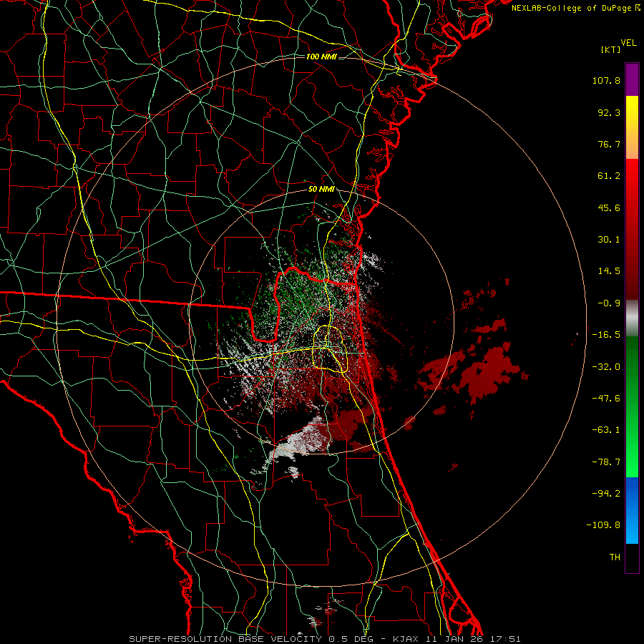Click the 14.5 velocity scale value
The image size is (644, 644).
click(609, 271)
